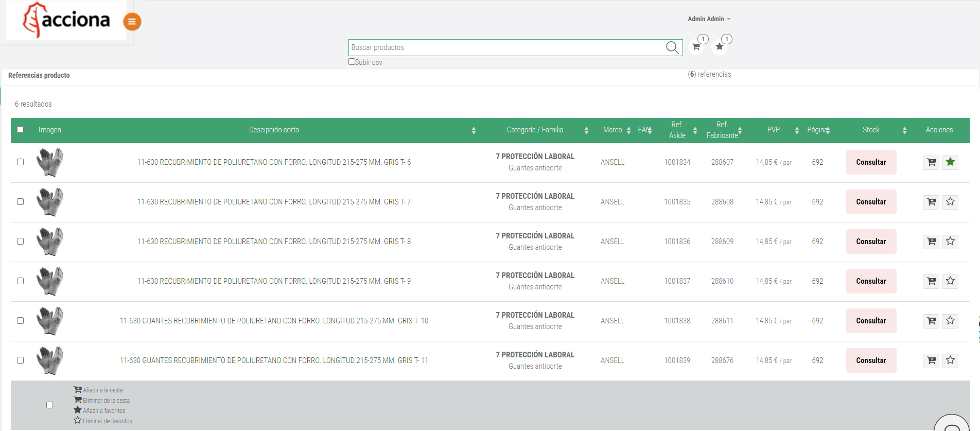Open the shopping cart in header
980x431 pixels.
pos(696,47)
